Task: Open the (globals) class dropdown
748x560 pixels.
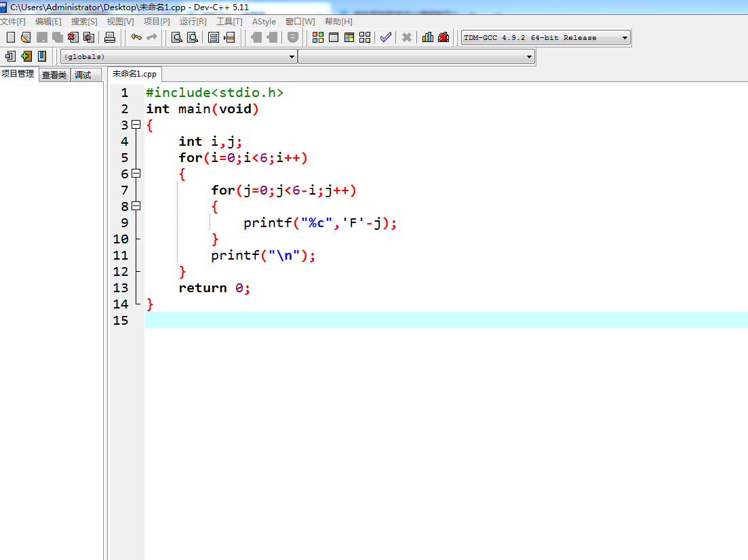Action: (178, 57)
